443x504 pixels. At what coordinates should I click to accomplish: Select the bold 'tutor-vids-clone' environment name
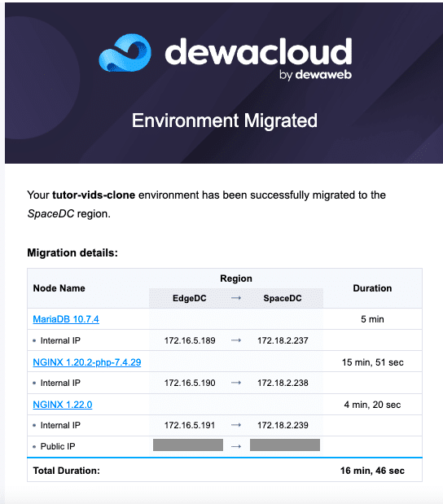coord(94,195)
